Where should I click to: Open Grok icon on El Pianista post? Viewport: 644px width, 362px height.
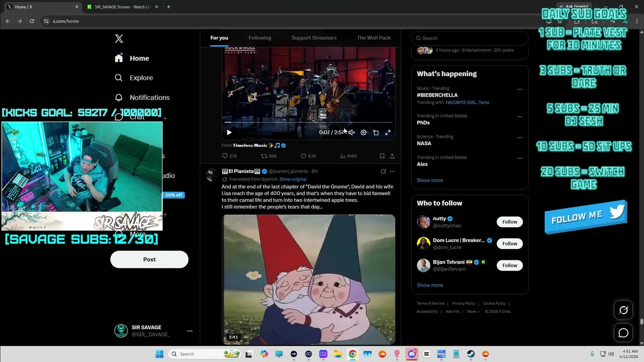click(383, 171)
